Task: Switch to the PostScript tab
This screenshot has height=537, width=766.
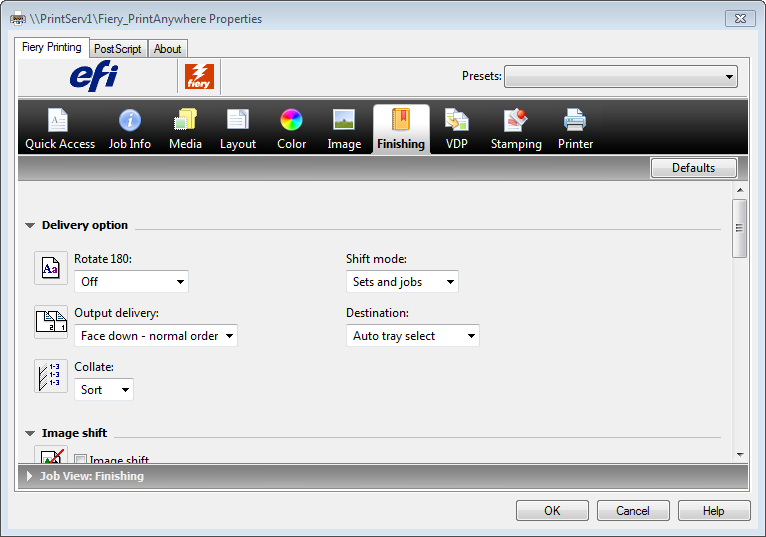Action: pyautogui.click(x=118, y=49)
